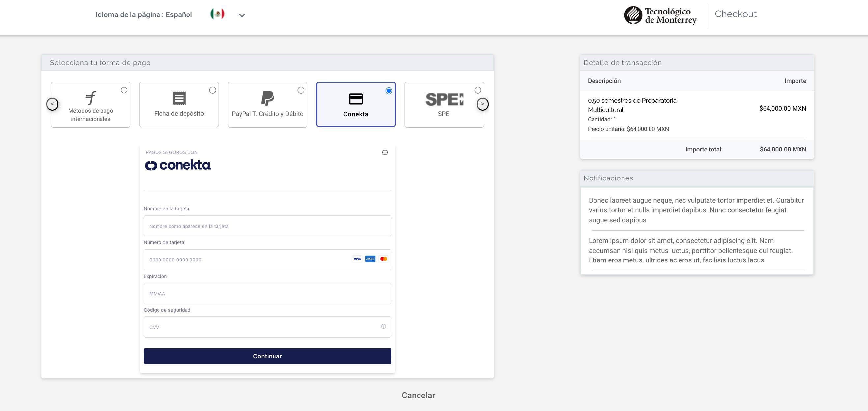Focus the Nombre en la tarjeta field
Image resolution: width=868 pixels, height=411 pixels.
[267, 226]
